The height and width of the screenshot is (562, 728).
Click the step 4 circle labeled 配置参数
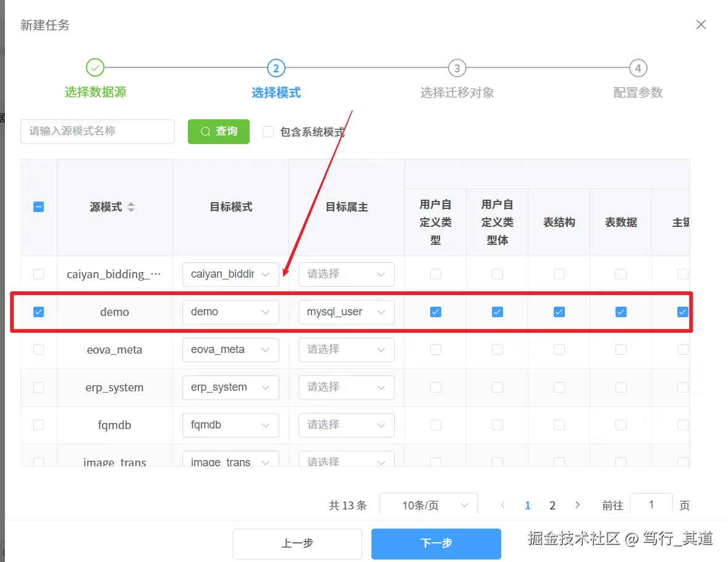[638, 68]
